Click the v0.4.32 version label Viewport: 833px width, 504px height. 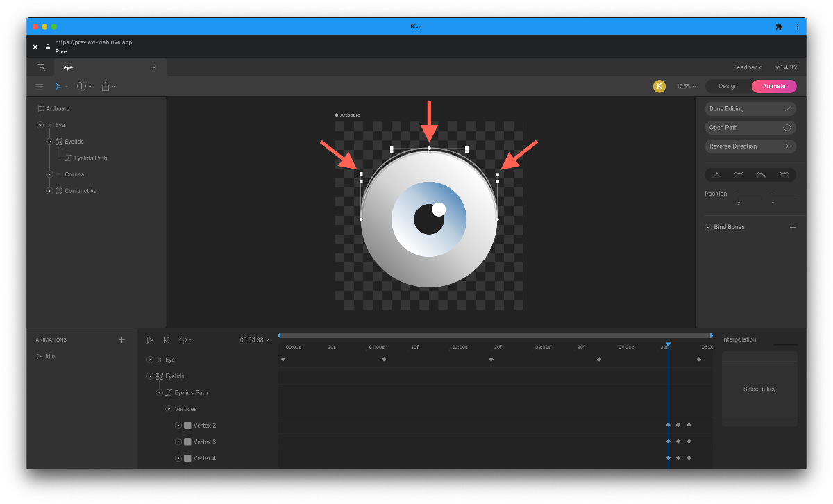coord(786,67)
